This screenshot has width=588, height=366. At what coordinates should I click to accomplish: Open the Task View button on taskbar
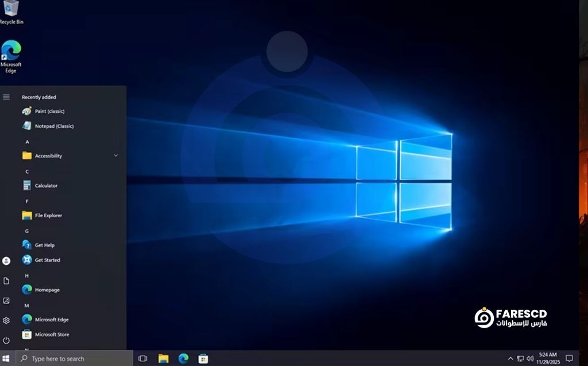143,359
